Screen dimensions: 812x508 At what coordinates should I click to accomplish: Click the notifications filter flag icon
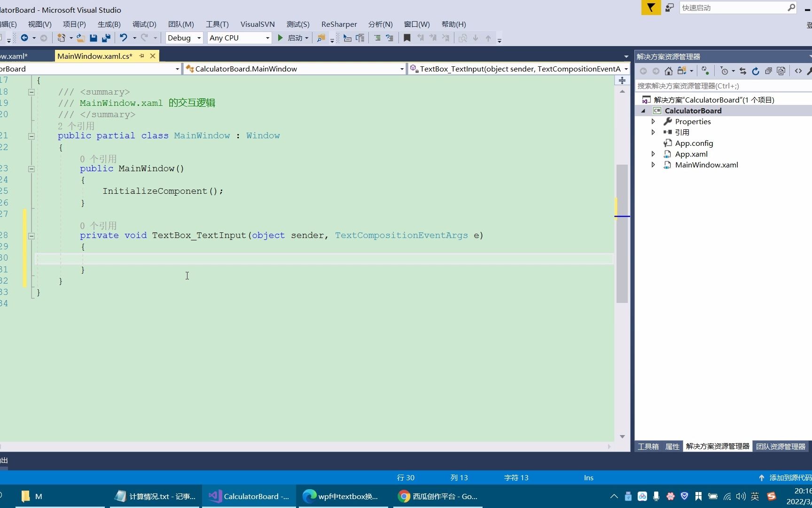click(x=651, y=8)
